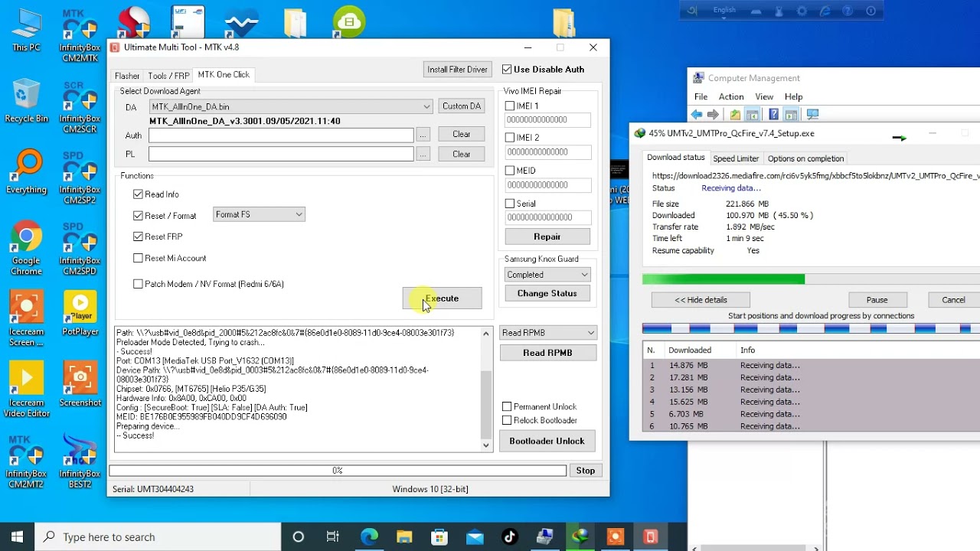Open the Icecream Screen Recorder desktop icon

coord(26,319)
